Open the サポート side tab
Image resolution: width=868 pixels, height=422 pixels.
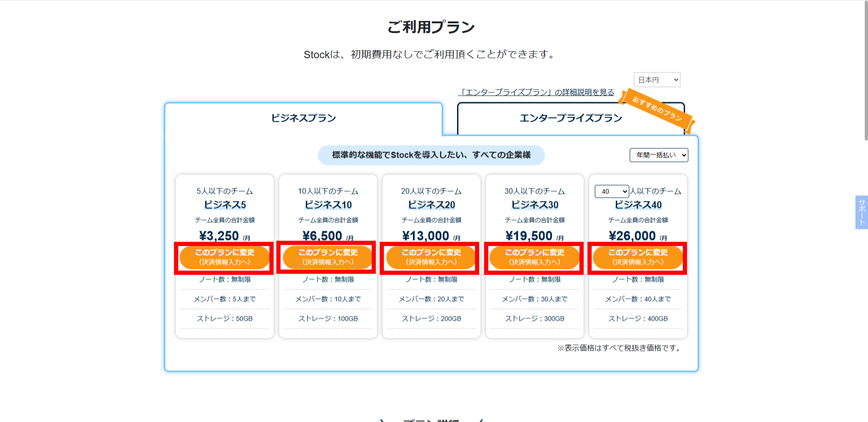pyautogui.click(x=861, y=212)
